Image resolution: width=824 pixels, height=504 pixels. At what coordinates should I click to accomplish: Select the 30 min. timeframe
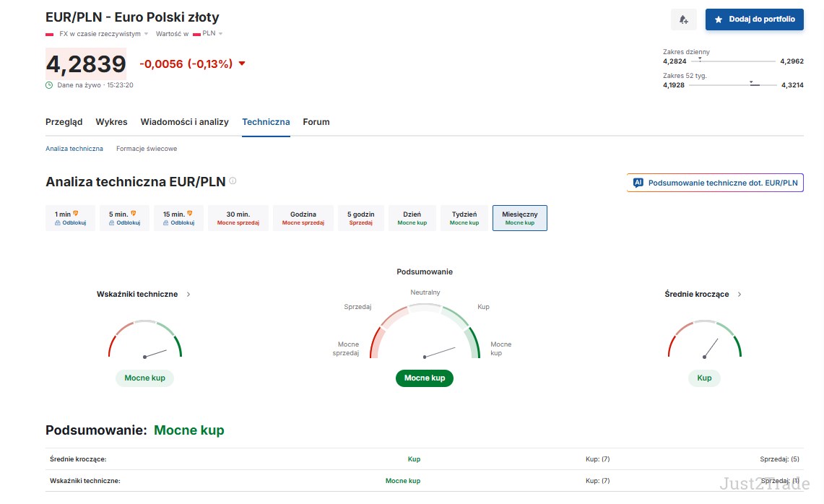click(x=238, y=218)
